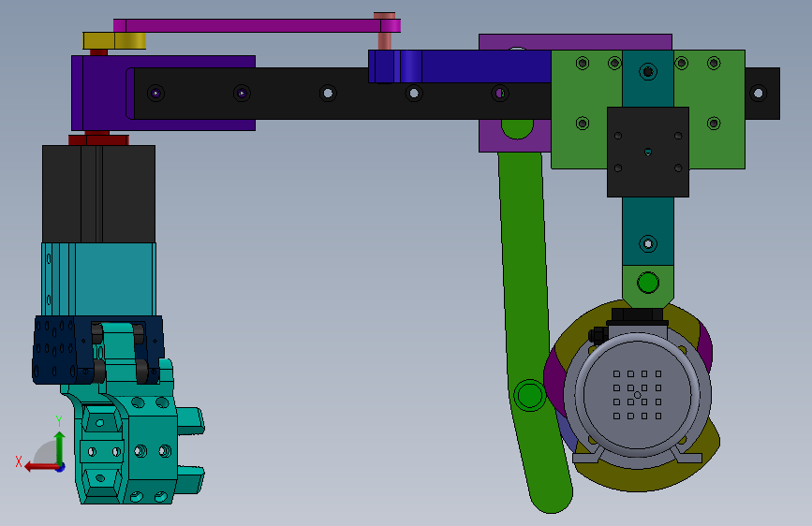Select the yellow block under the magenta link
This screenshot has width=812, height=526.
click(x=114, y=41)
